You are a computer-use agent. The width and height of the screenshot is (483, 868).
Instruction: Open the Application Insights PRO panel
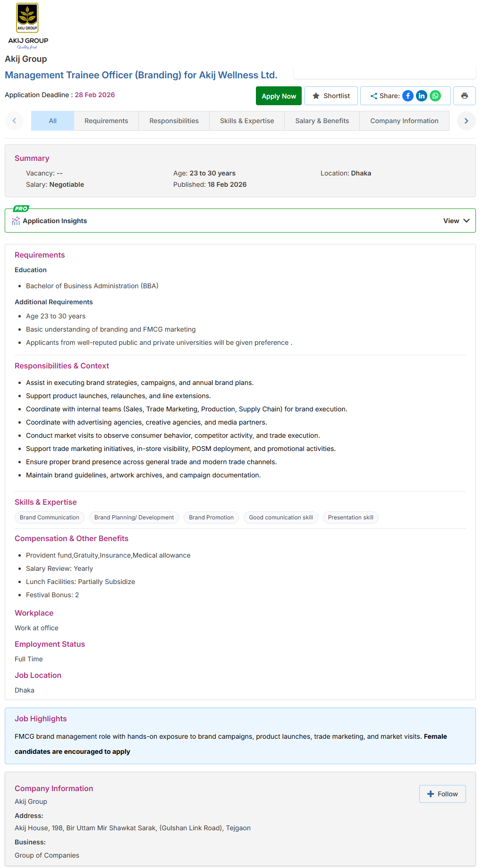coord(55,221)
